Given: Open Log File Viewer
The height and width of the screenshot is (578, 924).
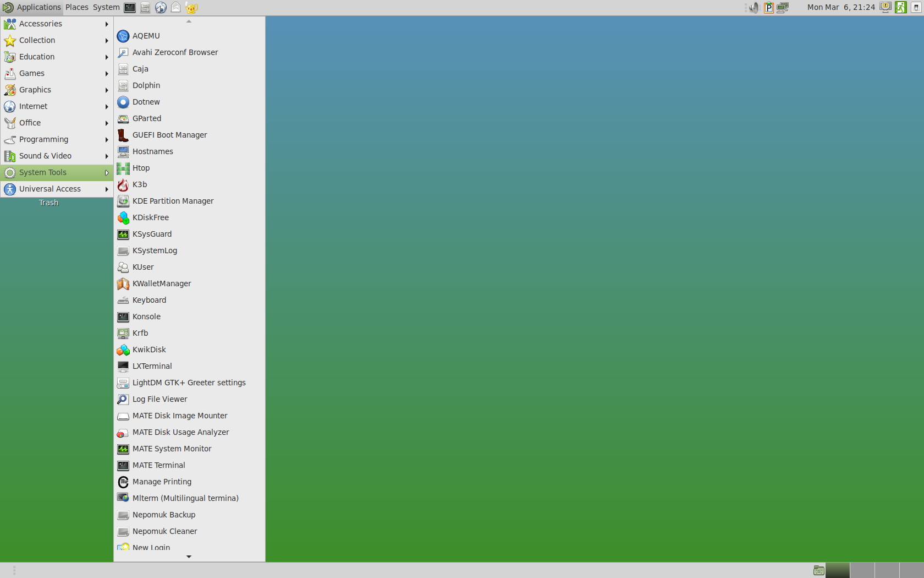Looking at the screenshot, I should [x=189, y=399].
